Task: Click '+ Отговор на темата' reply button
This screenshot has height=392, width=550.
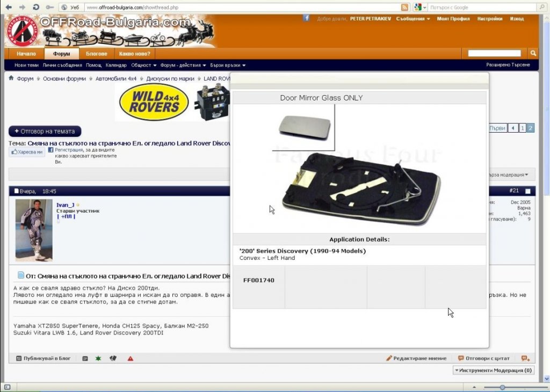Action: pos(45,132)
